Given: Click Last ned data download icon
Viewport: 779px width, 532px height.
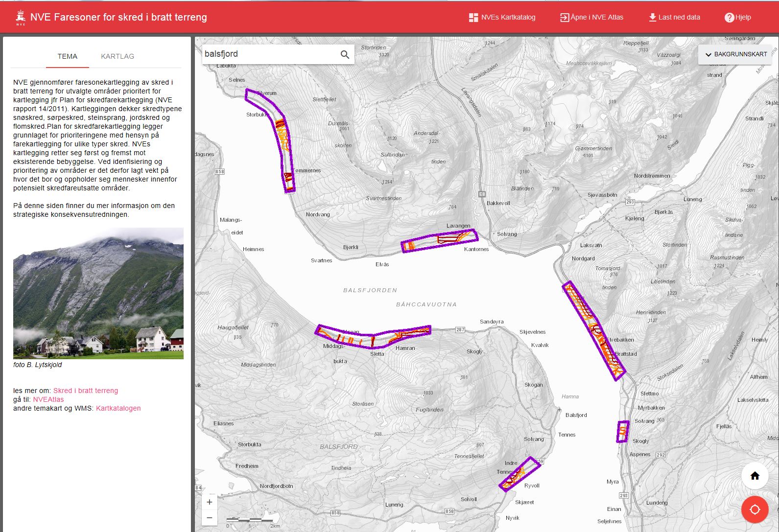Looking at the screenshot, I should 652,17.
